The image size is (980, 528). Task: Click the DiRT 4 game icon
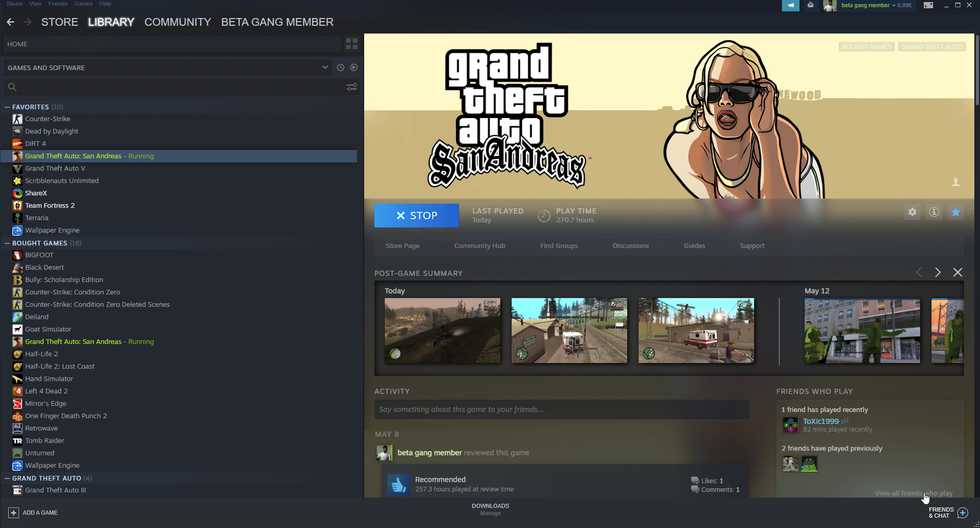18,144
